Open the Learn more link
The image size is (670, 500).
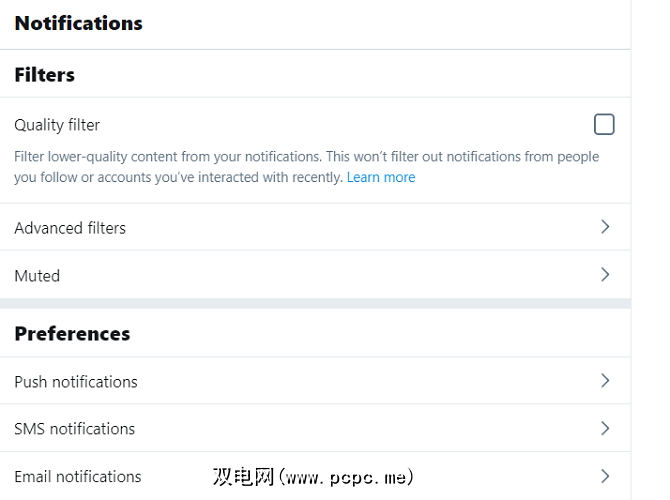click(x=381, y=177)
